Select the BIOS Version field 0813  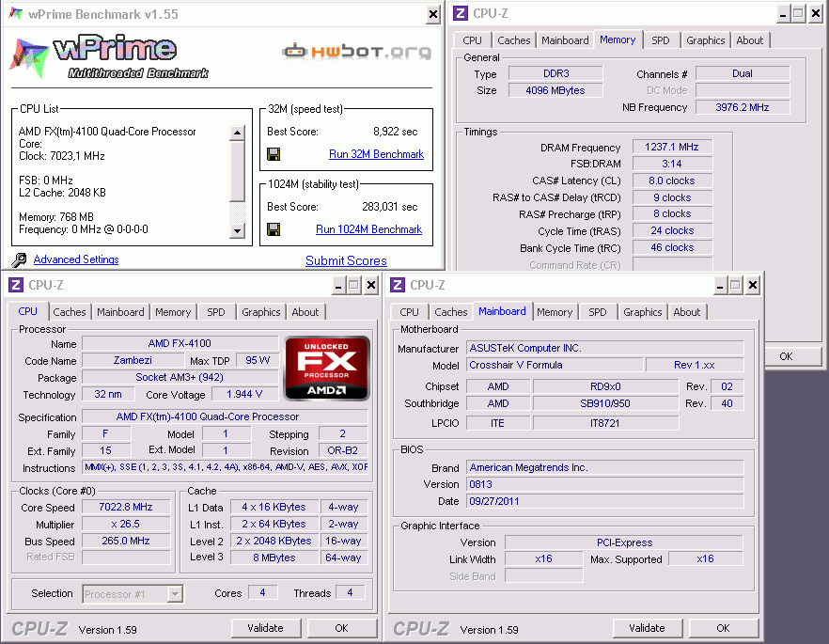[605, 484]
